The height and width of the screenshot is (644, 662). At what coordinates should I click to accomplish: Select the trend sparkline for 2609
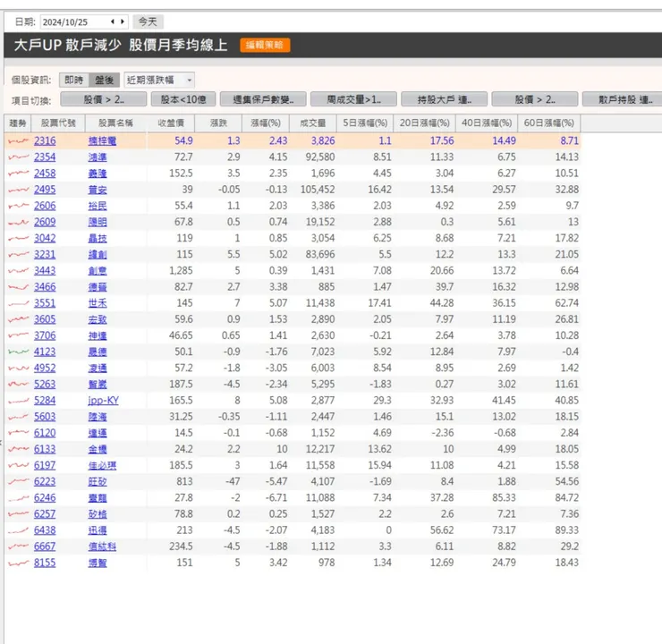[x=19, y=222]
